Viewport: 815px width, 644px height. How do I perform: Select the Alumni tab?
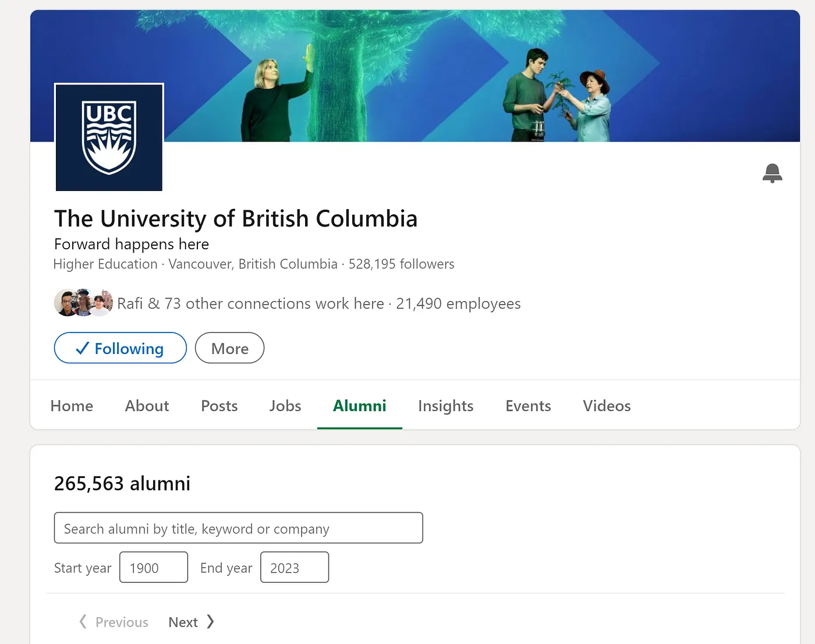(x=360, y=406)
